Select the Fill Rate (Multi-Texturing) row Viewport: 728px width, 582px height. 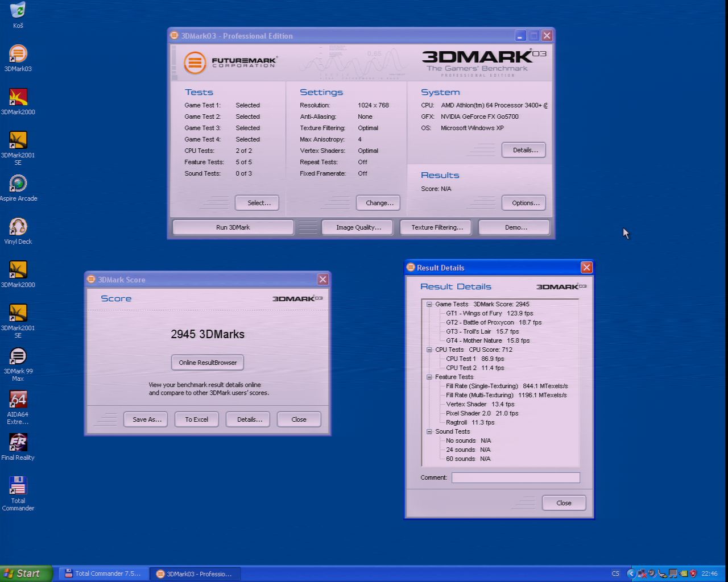(x=506, y=395)
